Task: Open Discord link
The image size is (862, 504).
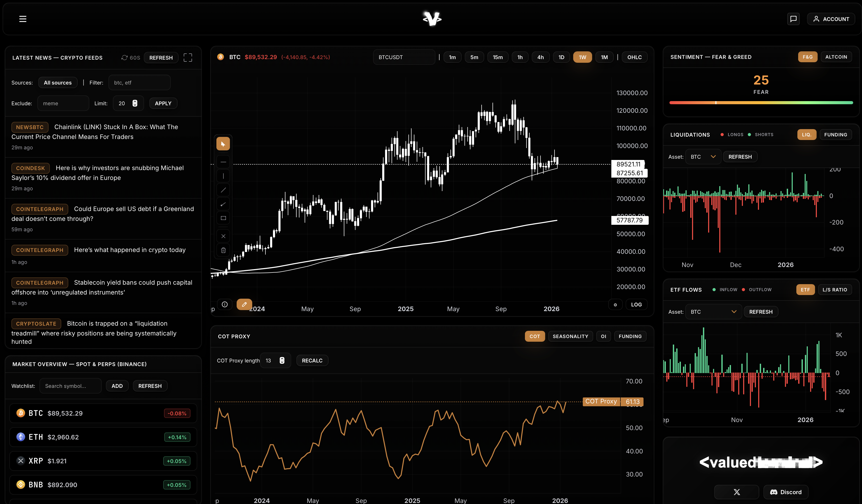Action: point(786,492)
